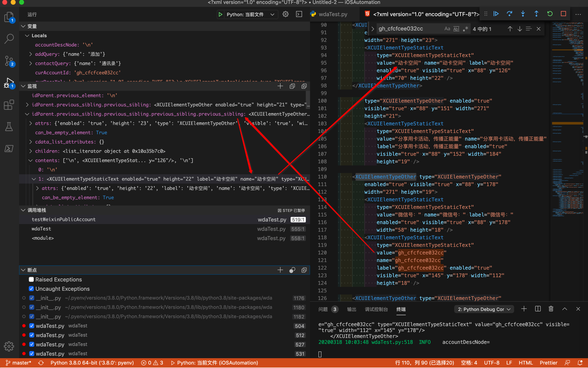
Task: Switch to the 输出 panel tab
Action: tap(351, 309)
